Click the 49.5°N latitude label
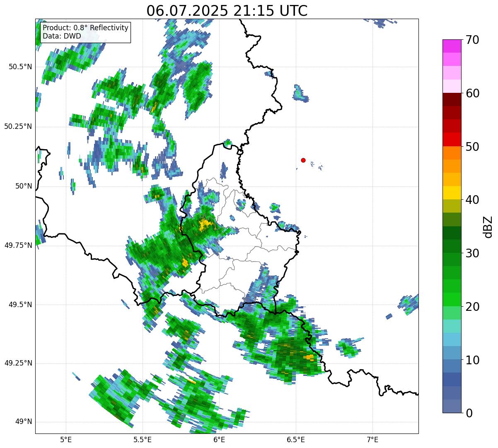 tap(20, 305)
